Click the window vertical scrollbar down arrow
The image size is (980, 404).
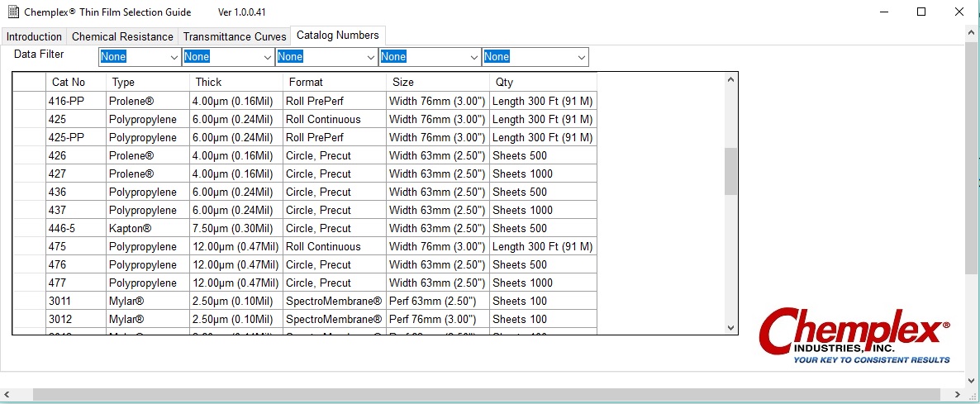[x=973, y=379]
